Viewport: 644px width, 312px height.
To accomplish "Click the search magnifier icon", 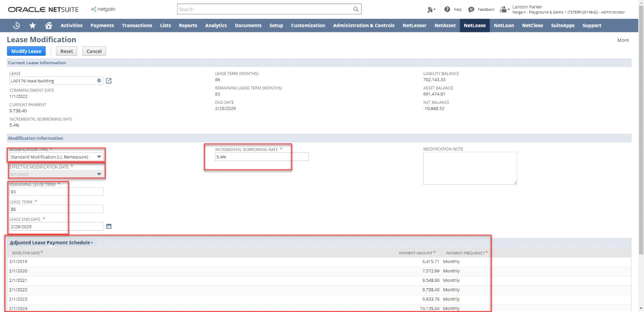I will click(x=355, y=9).
